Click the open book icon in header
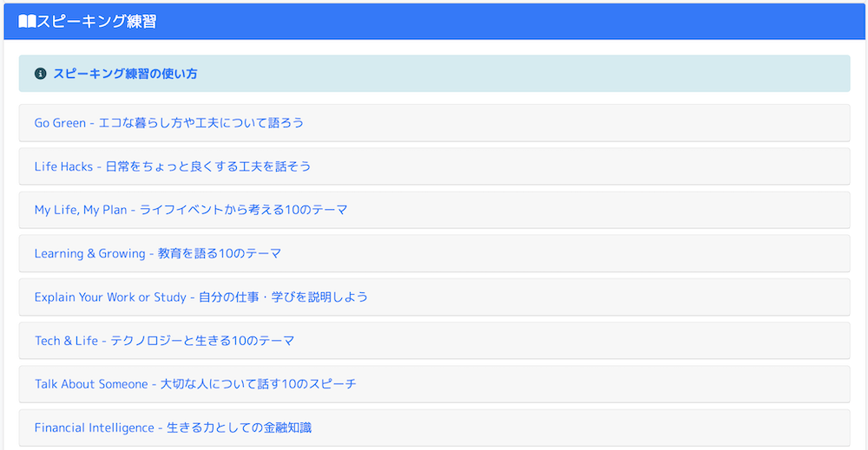Viewport: 868px width, 450px height. coord(27,22)
